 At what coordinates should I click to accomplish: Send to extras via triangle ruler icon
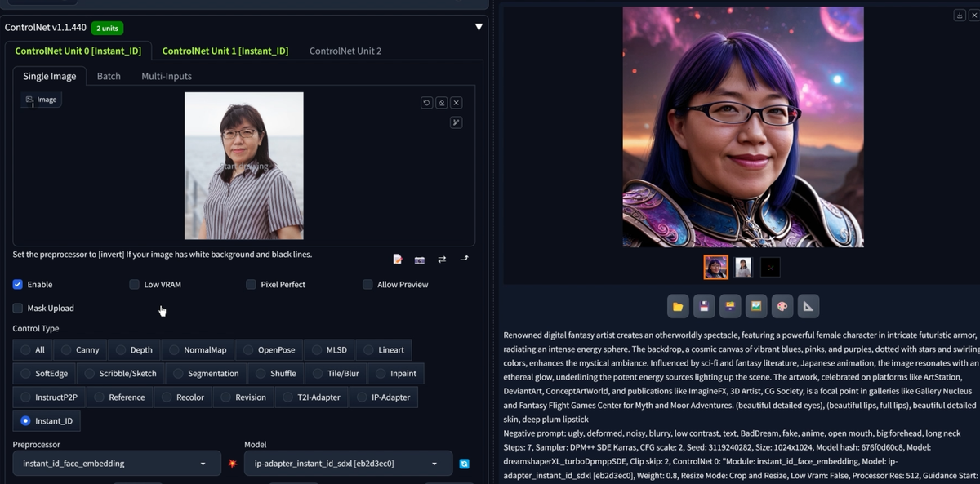point(808,307)
